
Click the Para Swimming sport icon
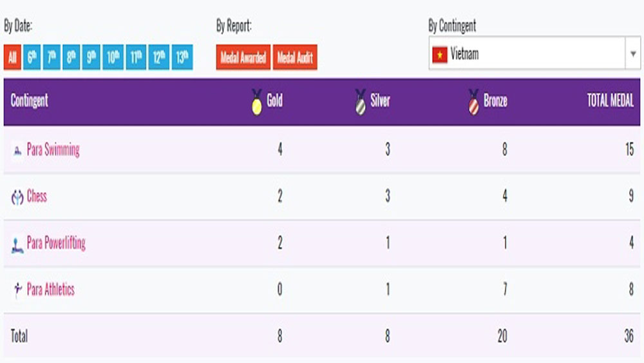(17, 151)
